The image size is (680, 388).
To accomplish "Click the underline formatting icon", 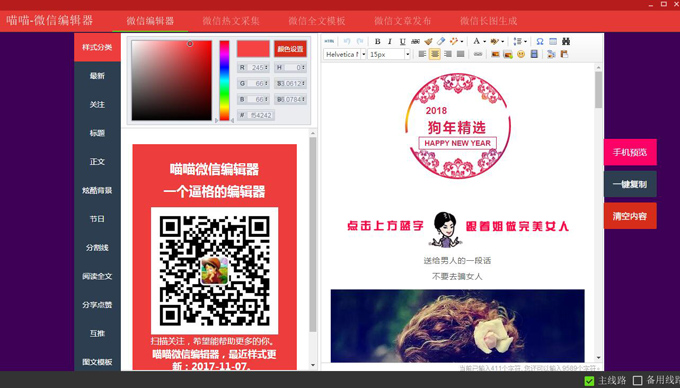I will 402,42.
